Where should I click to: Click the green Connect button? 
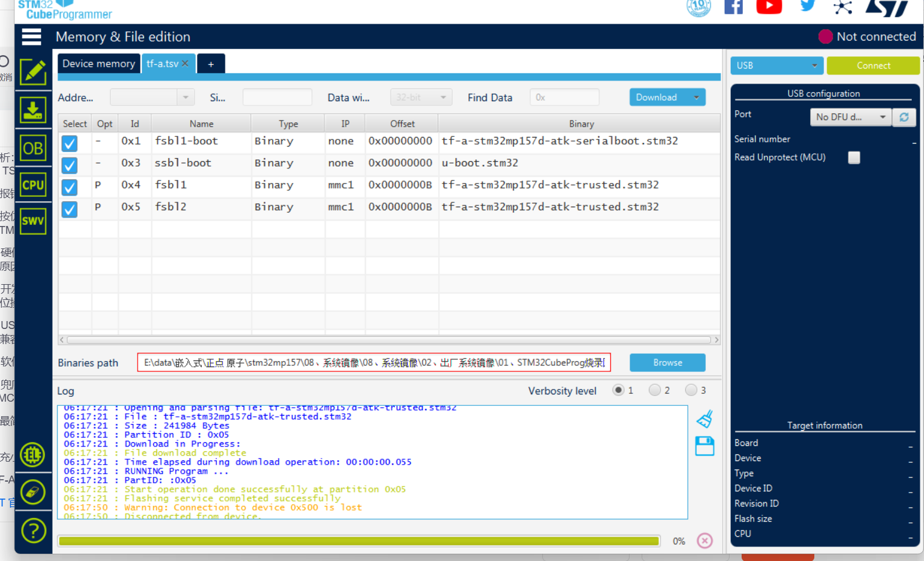point(873,65)
